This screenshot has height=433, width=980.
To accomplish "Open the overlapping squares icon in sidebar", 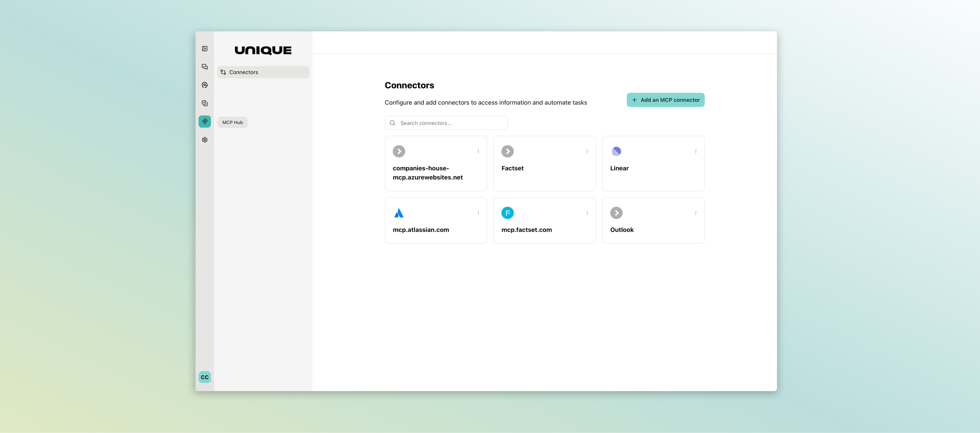I will coord(205,104).
